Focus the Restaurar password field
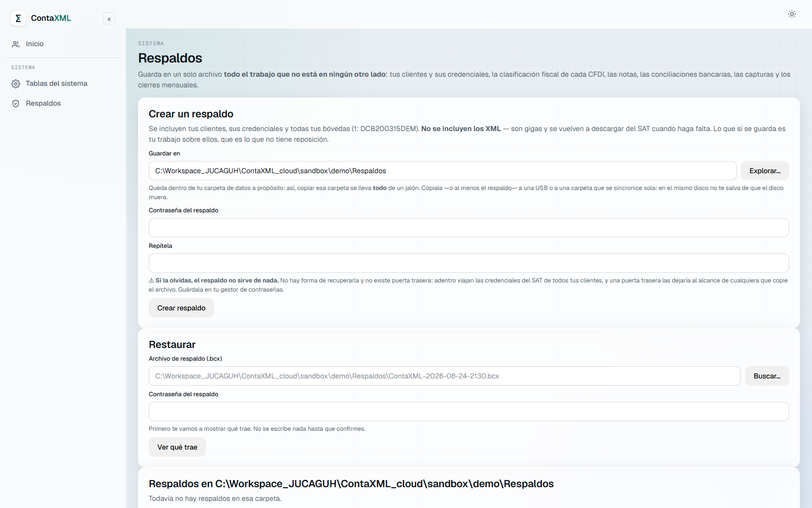Viewport: 812px width, 508px height. pos(469,411)
